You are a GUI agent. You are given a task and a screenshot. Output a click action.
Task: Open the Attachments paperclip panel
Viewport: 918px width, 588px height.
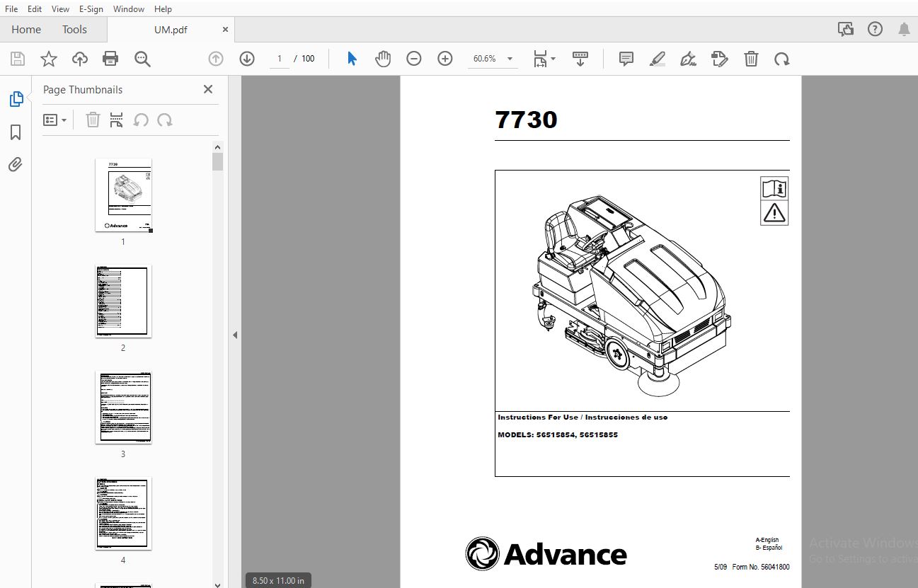(16, 165)
